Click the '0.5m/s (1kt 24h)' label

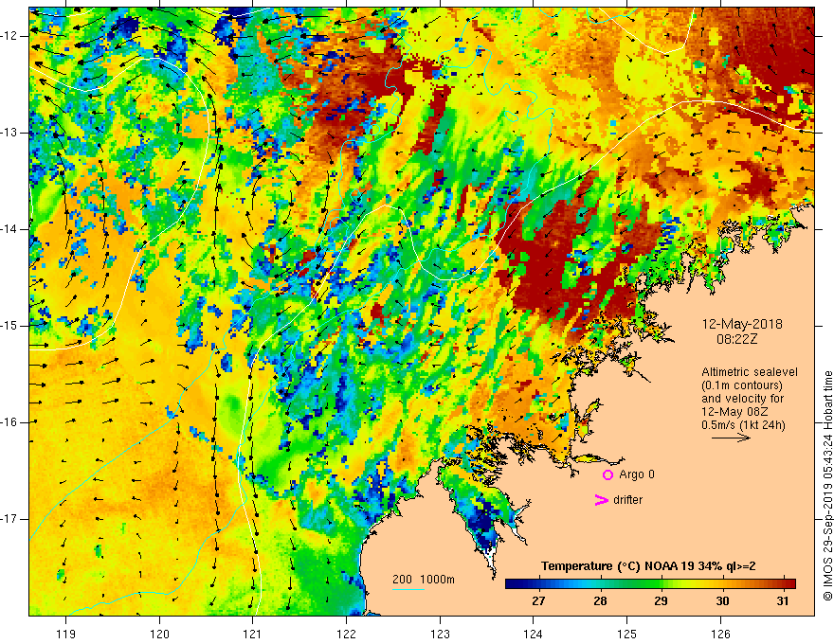pyautogui.click(x=743, y=425)
